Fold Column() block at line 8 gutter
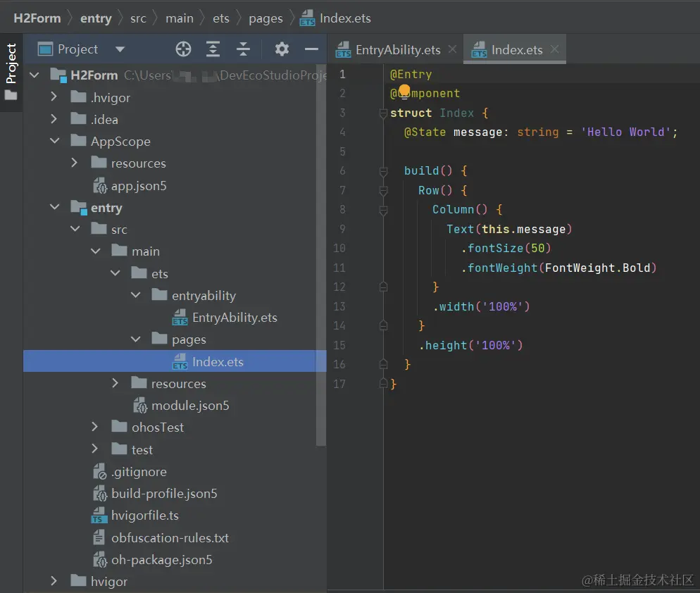The width and height of the screenshot is (700, 593). coord(383,210)
